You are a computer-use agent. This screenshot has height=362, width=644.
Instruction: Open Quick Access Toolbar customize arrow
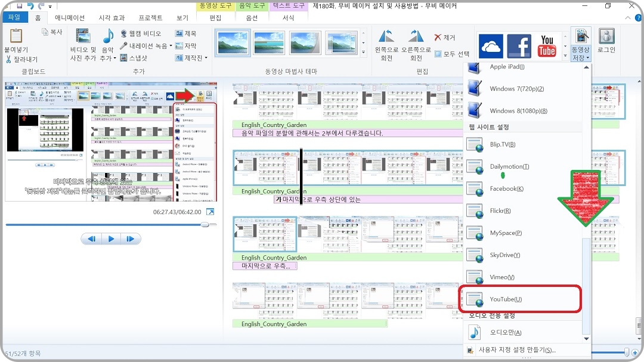tap(50, 6)
